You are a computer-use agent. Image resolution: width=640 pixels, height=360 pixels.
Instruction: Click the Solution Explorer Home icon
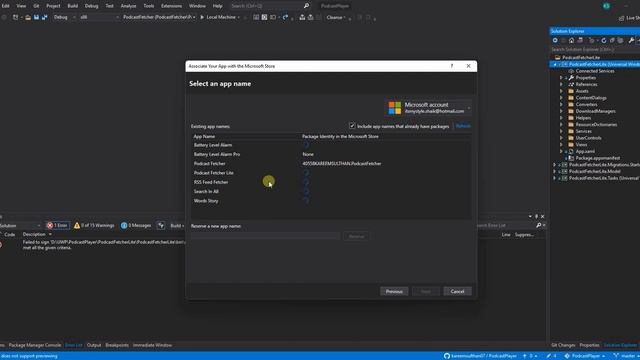coord(571,40)
